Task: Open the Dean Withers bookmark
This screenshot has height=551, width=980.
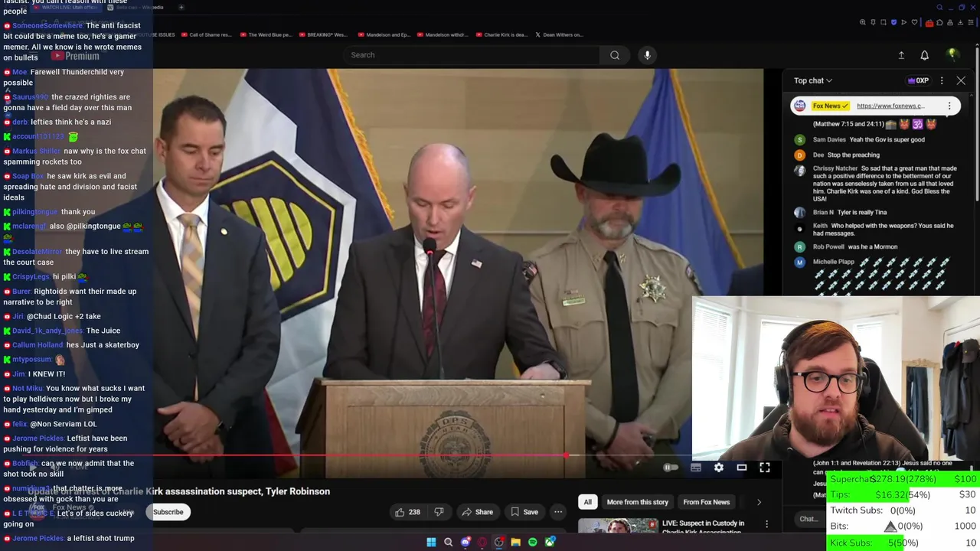Action: click(x=559, y=34)
